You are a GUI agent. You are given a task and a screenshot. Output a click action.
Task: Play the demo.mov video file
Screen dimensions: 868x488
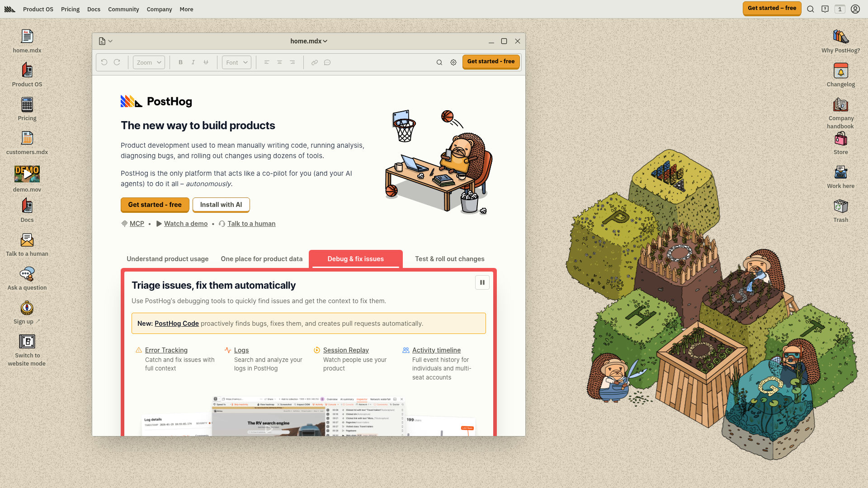27,178
